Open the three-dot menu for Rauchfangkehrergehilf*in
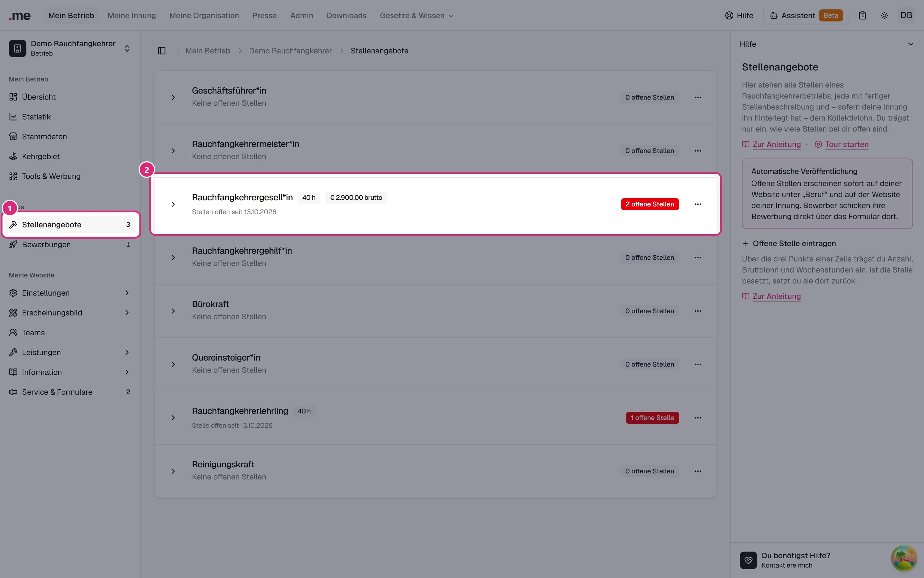This screenshot has height=578, width=924. pyautogui.click(x=698, y=258)
